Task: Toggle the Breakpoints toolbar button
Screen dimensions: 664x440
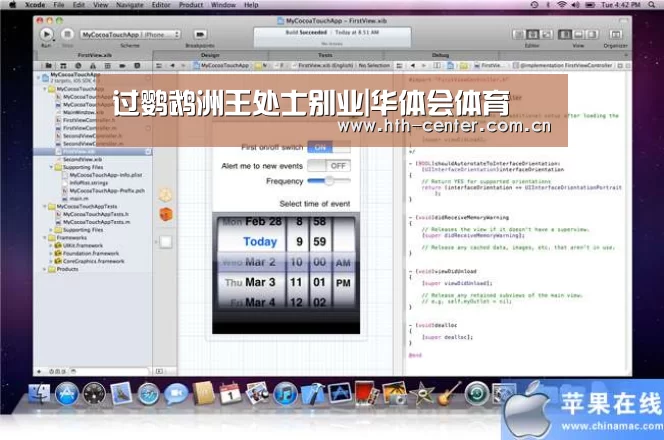Action: tap(200, 34)
